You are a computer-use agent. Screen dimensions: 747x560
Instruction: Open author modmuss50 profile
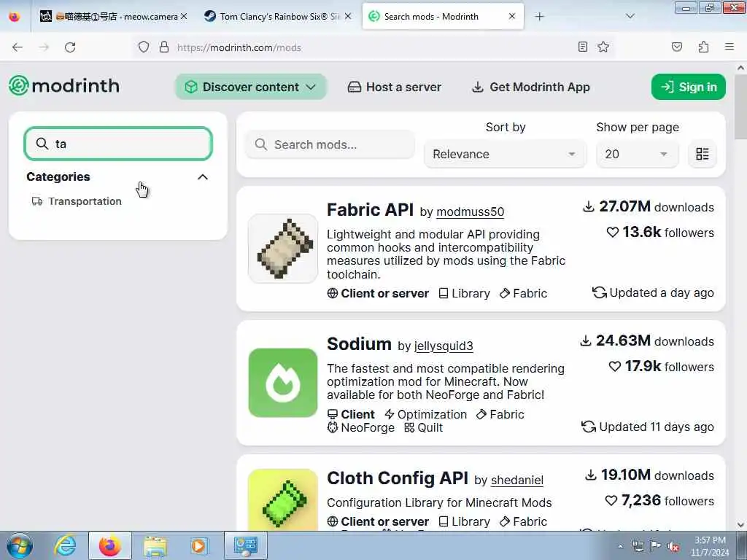(471, 211)
